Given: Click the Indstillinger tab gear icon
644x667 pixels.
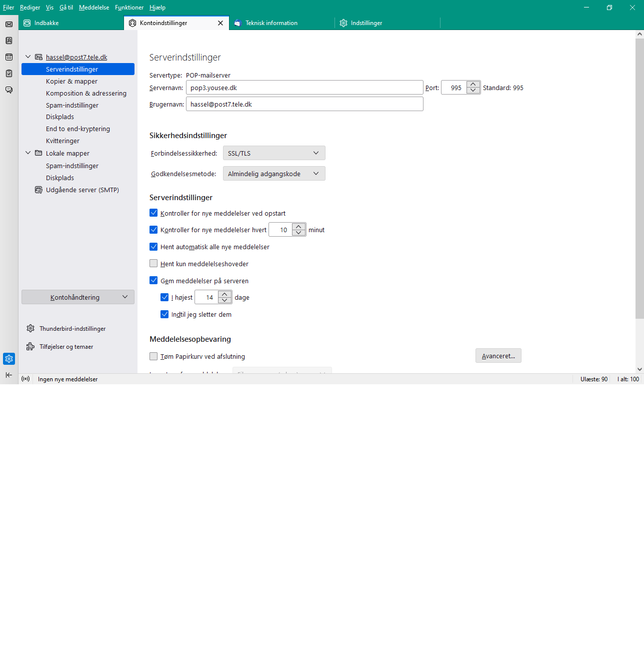Looking at the screenshot, I should [x=343, y=23].
